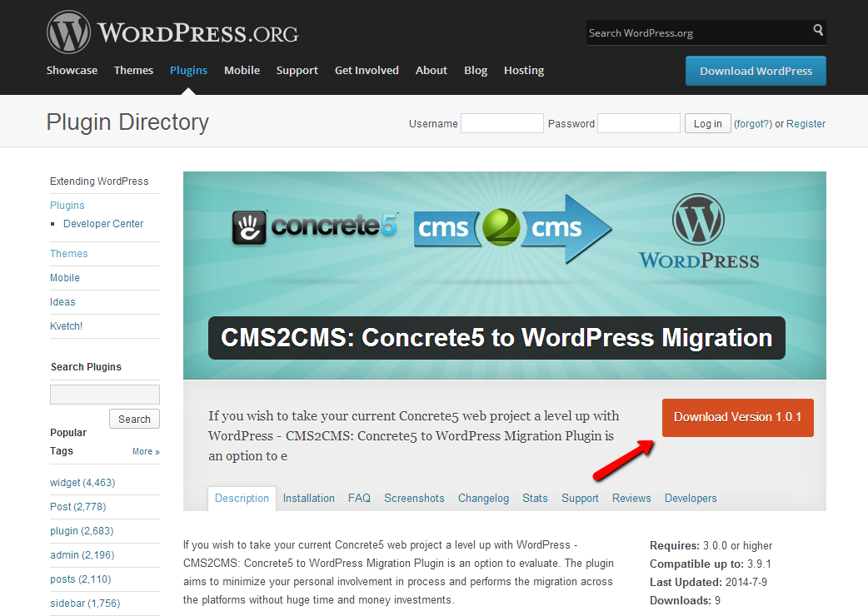Open the Themes sidebar link
868x616 pixels.
coord(68,253)
